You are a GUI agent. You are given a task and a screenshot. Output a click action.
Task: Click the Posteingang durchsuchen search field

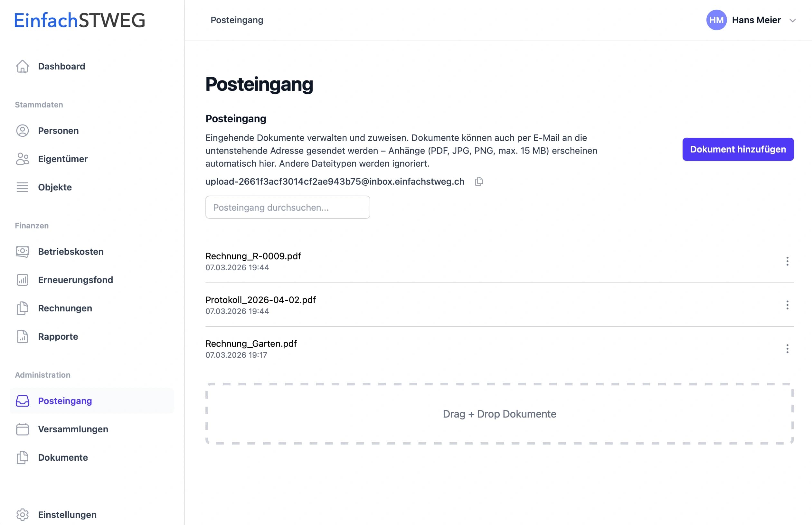[x=288, y=207]
